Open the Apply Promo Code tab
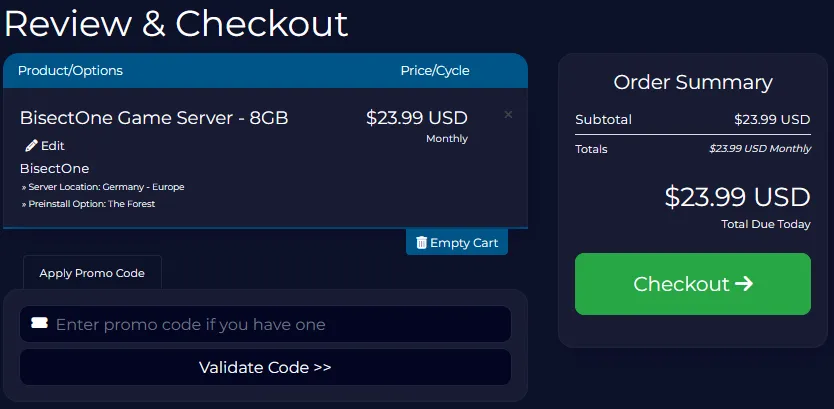The height and width of the screenshot is (409, 834). (92, 273)
